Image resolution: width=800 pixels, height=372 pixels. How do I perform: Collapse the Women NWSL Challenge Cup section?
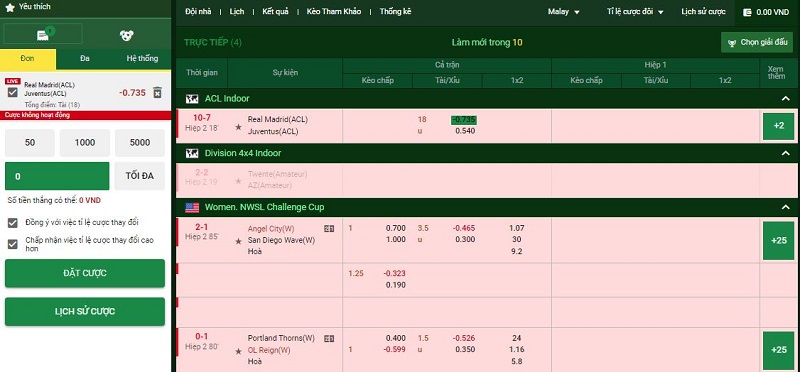(x=786, y=207)
